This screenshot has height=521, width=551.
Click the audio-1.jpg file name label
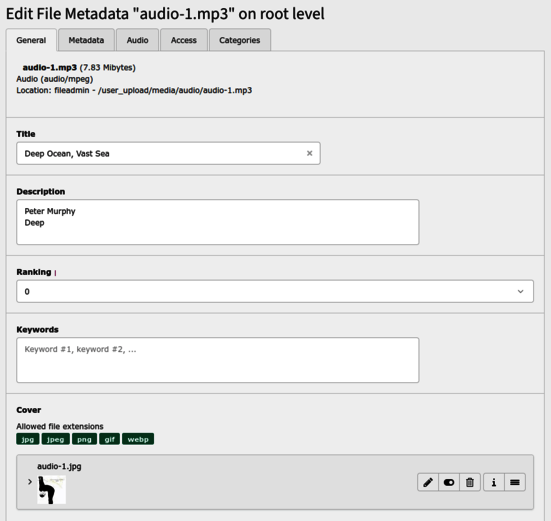(59, 466)
